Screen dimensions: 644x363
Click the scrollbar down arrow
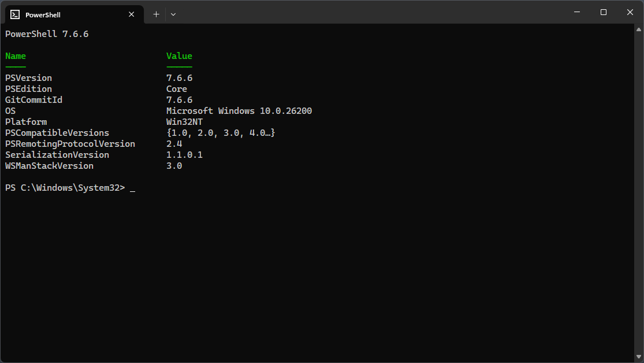click(x=639, y=357)
